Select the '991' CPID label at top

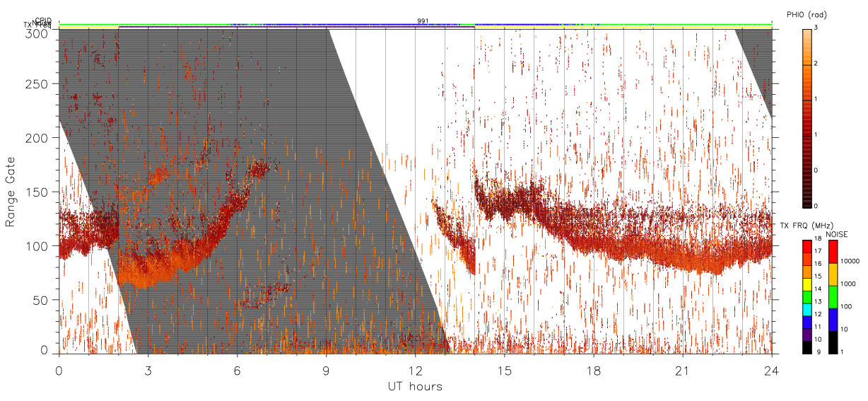coord(423,21)
